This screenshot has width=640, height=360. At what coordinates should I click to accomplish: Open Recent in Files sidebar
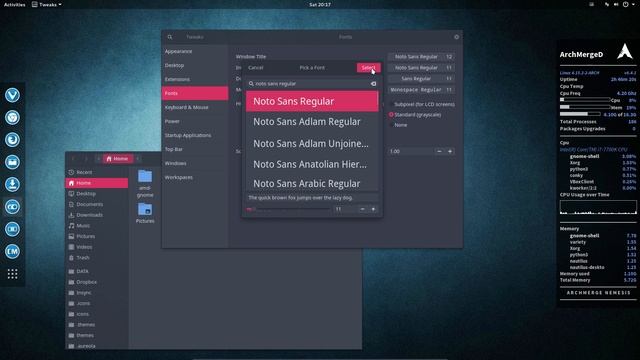[x=97, y=172]
